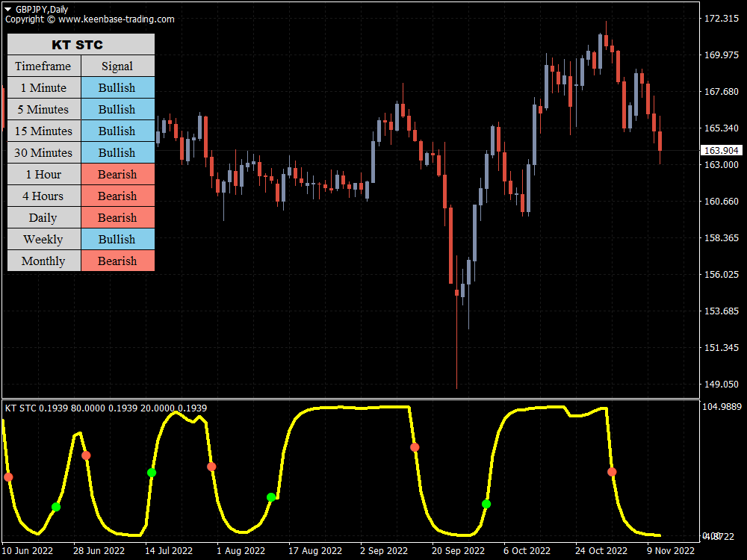
Task: Click the 1 Minute timeframe cell
Action: coord(44,87)
